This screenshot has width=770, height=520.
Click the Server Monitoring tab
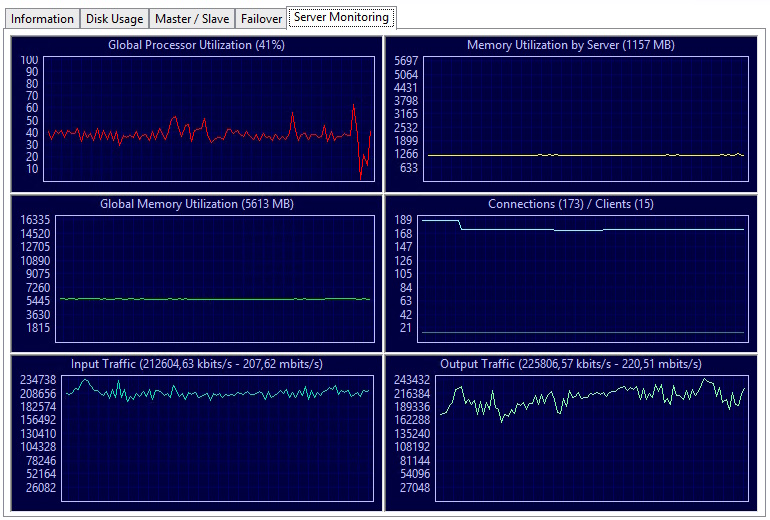(341, 17)
